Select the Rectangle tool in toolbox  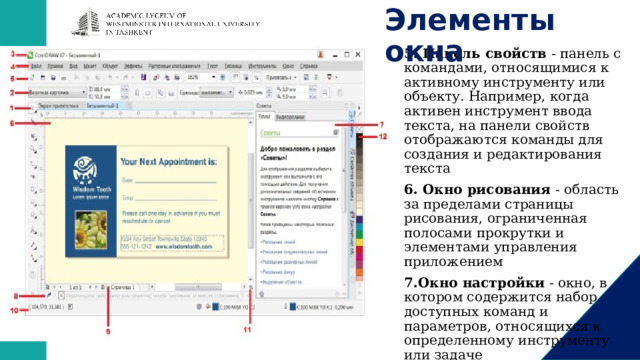(x=33, y=190)
